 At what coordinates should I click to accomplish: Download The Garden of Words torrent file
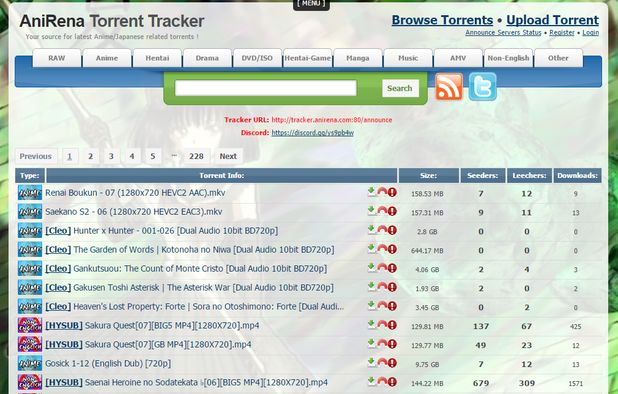click(x=371, y=249)
